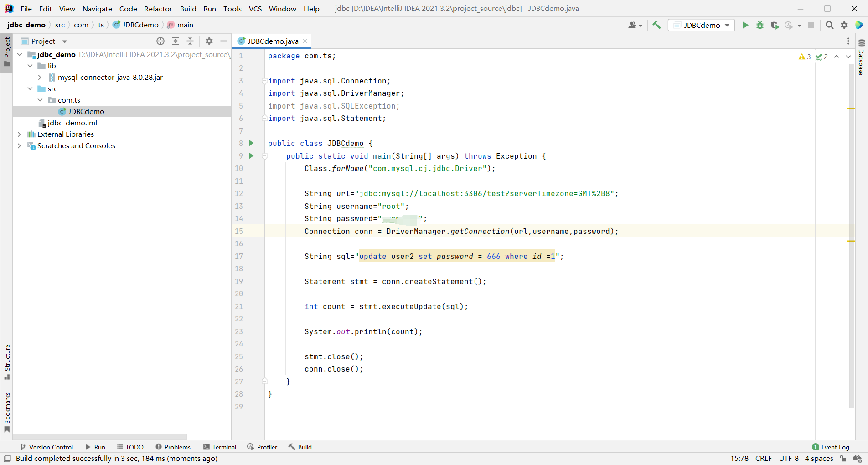Open the Event Log
This screenshot has height=465, width=868.
pos(831,447)
